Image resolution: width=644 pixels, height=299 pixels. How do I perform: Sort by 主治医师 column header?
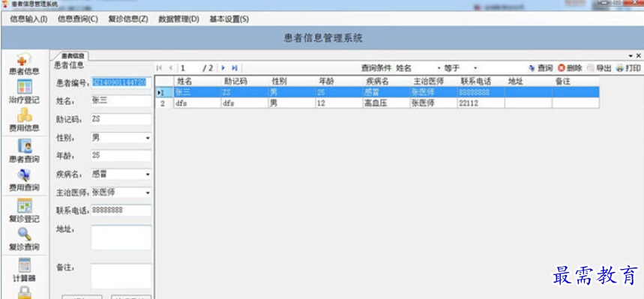point(433,81)
